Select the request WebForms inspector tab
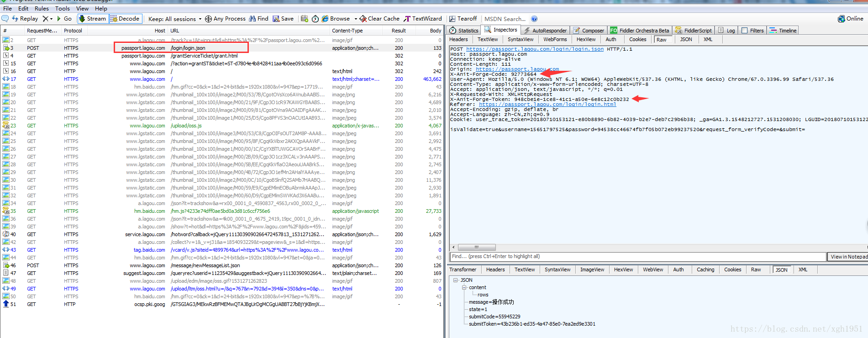The image size is (868, 338). tap(555, 39)
